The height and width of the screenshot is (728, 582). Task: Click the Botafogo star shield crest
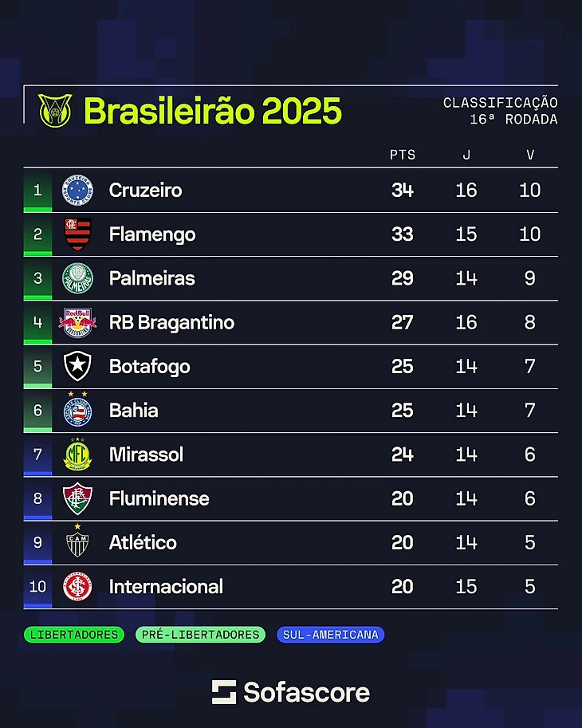pos(77,367)
